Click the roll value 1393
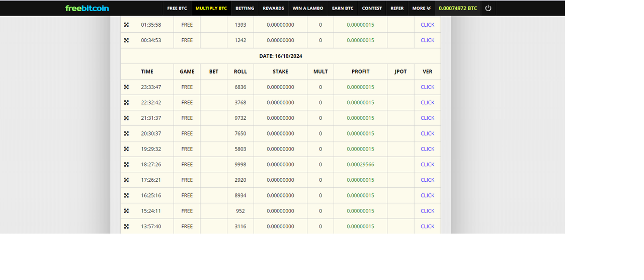The height and width of the screenshot is (280, 644). [x=240, y=25]
